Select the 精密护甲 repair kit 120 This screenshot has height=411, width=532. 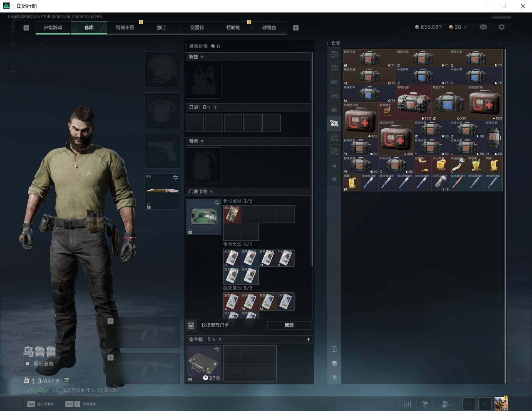pyautogui.click(x=450, y=103)
